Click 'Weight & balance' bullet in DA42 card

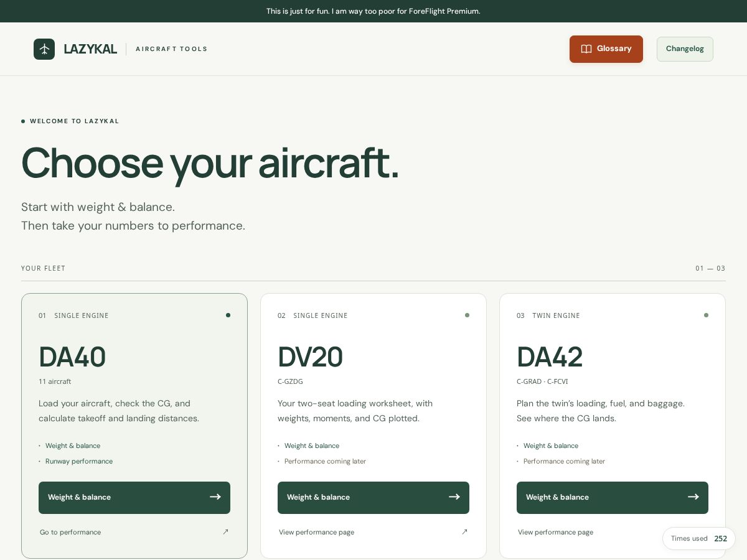(551, 446)
